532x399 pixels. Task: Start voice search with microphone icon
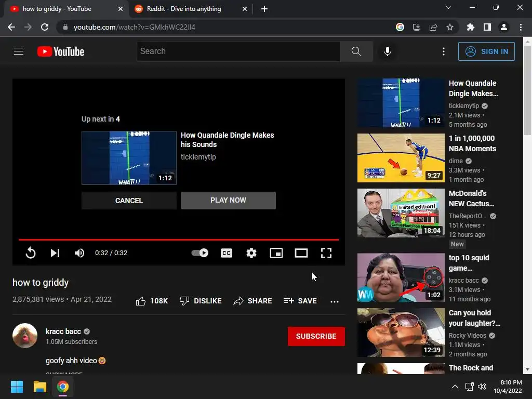click(x=387, y=51)
